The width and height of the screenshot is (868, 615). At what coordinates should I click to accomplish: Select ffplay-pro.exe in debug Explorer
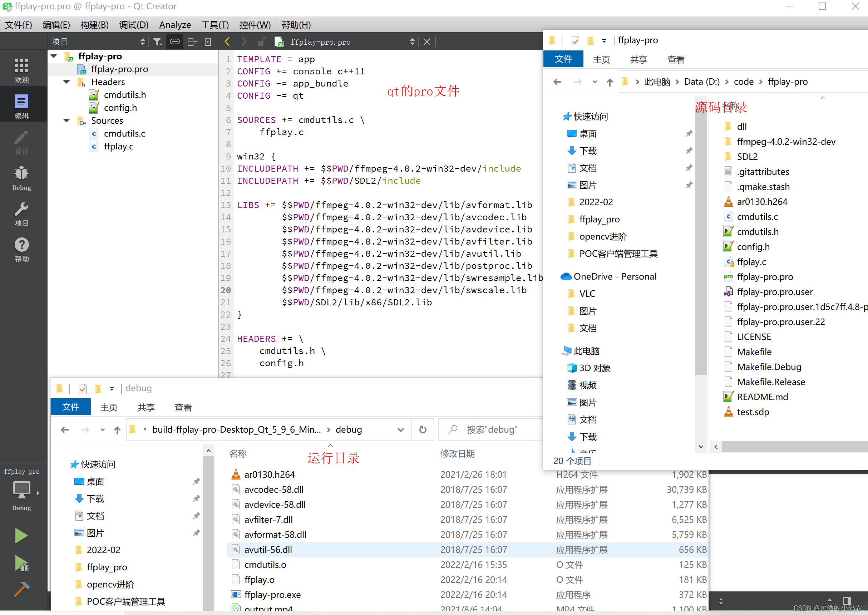point(272,595)
